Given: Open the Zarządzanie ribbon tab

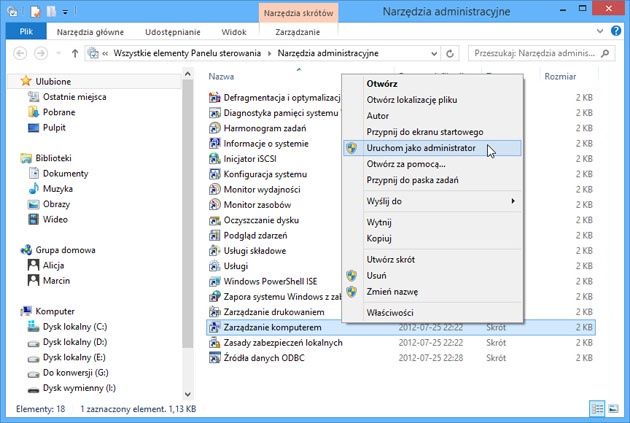Looking at the screenshot, I should click(298, 32).
